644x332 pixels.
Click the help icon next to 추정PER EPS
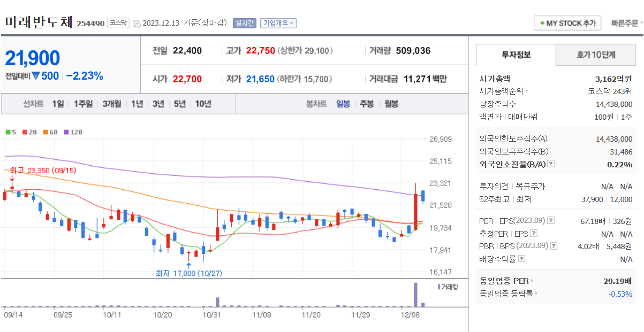tap(533, 233)
